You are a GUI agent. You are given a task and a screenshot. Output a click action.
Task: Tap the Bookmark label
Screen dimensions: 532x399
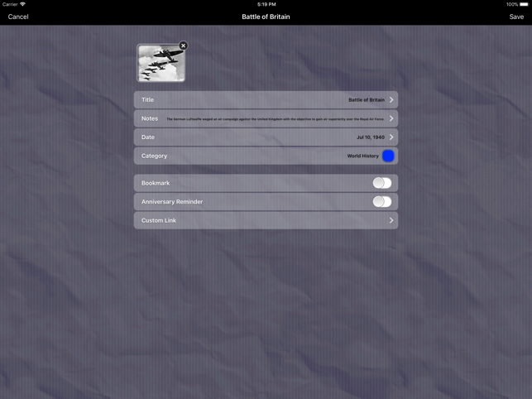coord(156,183)
